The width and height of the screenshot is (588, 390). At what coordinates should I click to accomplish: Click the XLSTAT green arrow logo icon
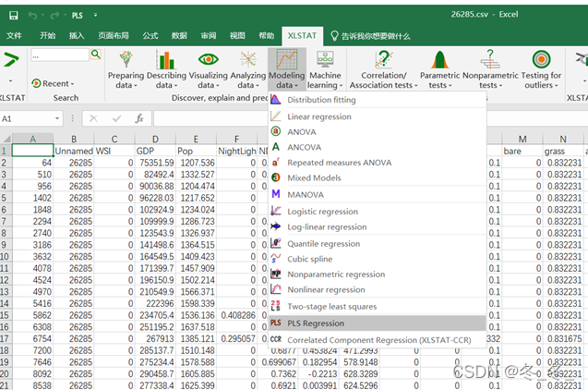11,60
